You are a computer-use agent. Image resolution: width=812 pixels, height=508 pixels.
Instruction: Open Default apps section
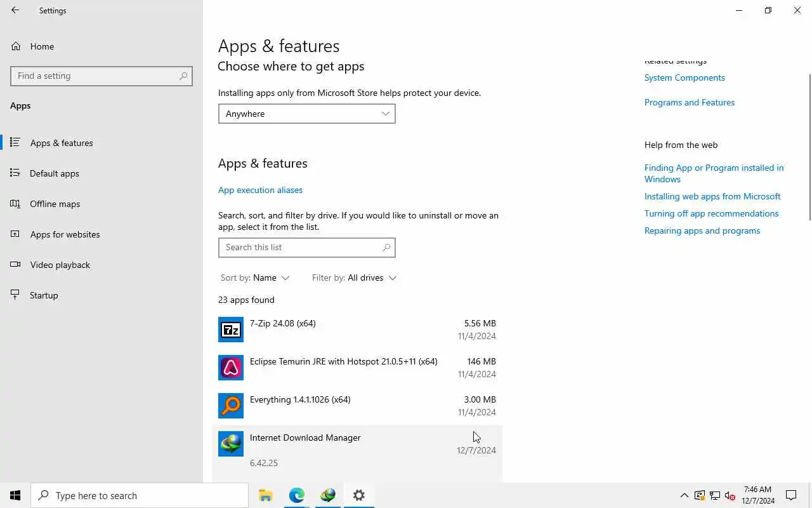pyautogui.click(x=55, y=173)
